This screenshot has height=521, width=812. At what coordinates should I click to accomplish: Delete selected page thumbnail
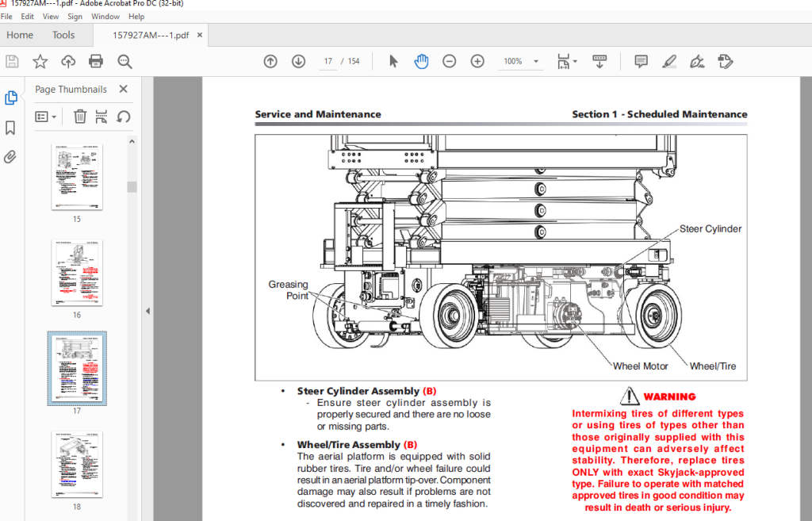click(80, 117)
